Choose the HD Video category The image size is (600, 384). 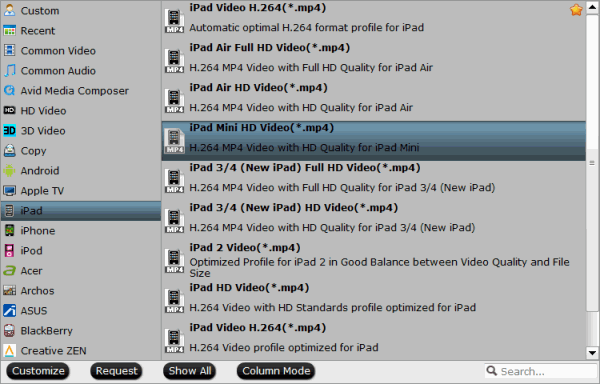coord(81,111)
